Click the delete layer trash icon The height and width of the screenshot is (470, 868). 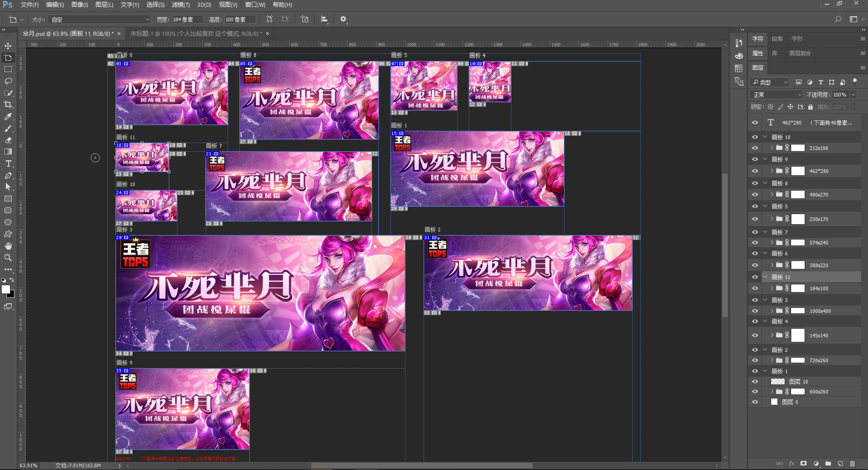click(x=853, y=464)
